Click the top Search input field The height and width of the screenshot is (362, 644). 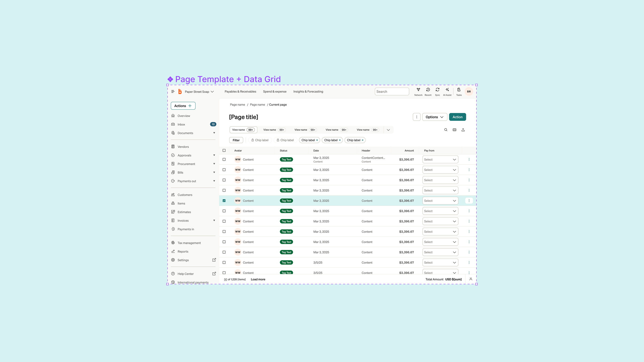(x=392, y=91)
